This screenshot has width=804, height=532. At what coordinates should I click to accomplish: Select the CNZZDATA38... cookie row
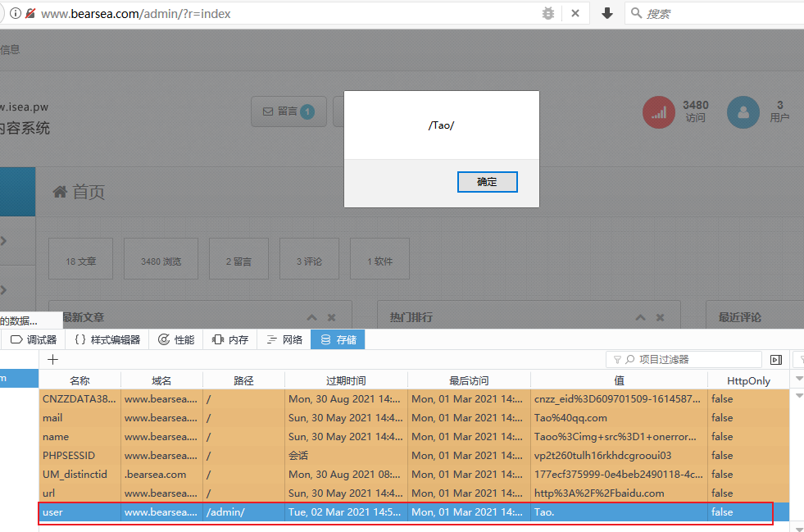[414, 398]
